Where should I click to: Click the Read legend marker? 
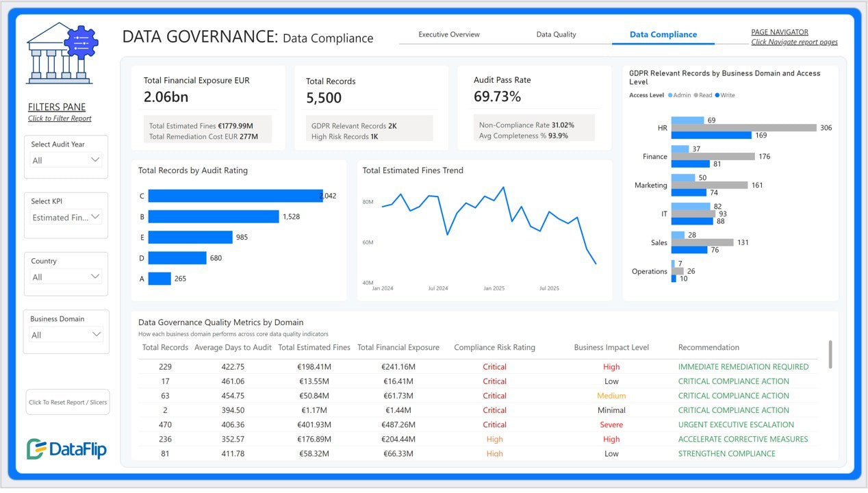pos(695,95)
